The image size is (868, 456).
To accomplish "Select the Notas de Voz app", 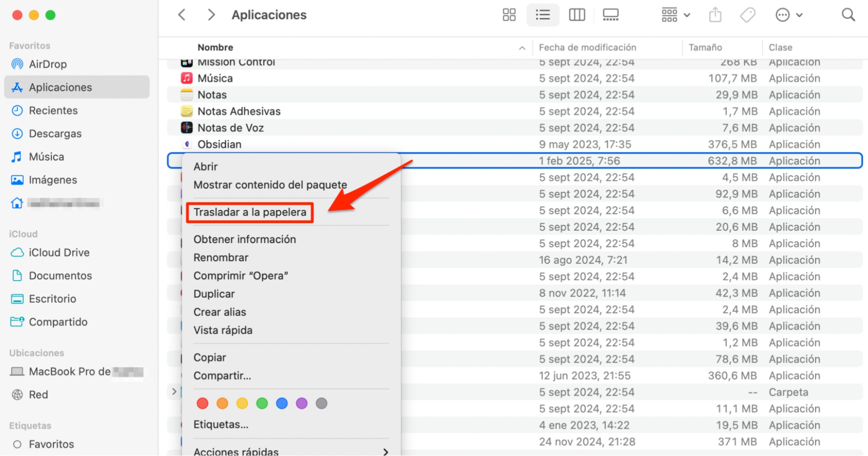I will [515, 128].
